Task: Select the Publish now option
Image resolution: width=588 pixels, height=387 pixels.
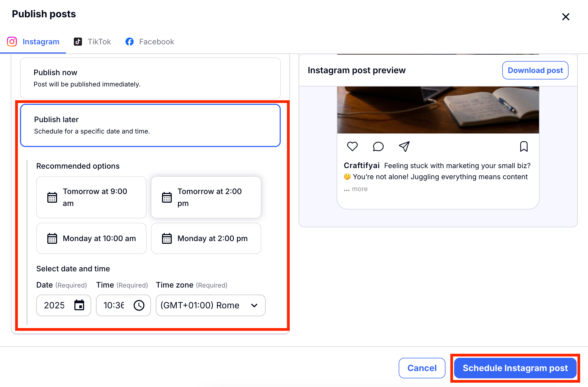Action: (x=150, y=78)
